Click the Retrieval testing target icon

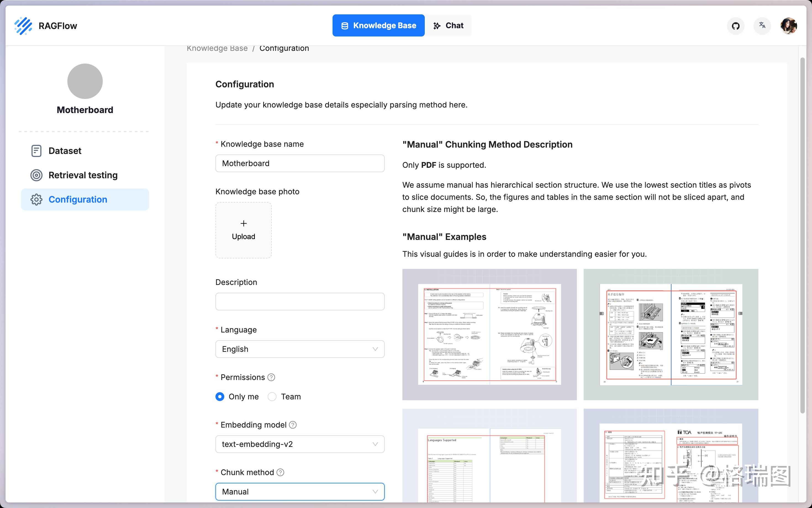pos(36,175)
